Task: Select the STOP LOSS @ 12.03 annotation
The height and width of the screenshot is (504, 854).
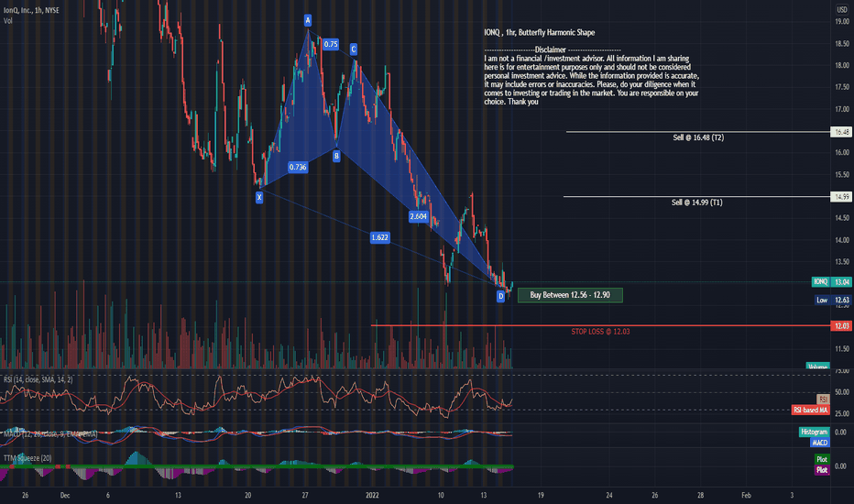Action: [600, 332]
